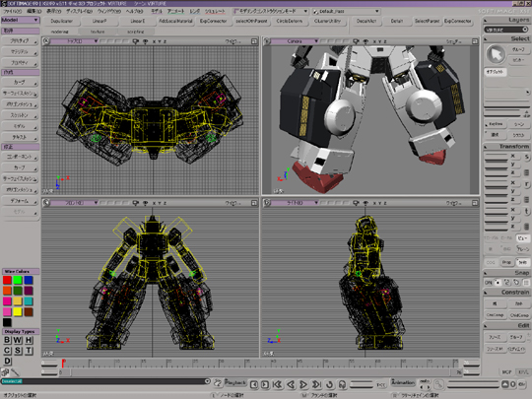Click the Duplicator toolbar button
The image size is (532, 399).
pyautogui.click(x=62, y=21)
